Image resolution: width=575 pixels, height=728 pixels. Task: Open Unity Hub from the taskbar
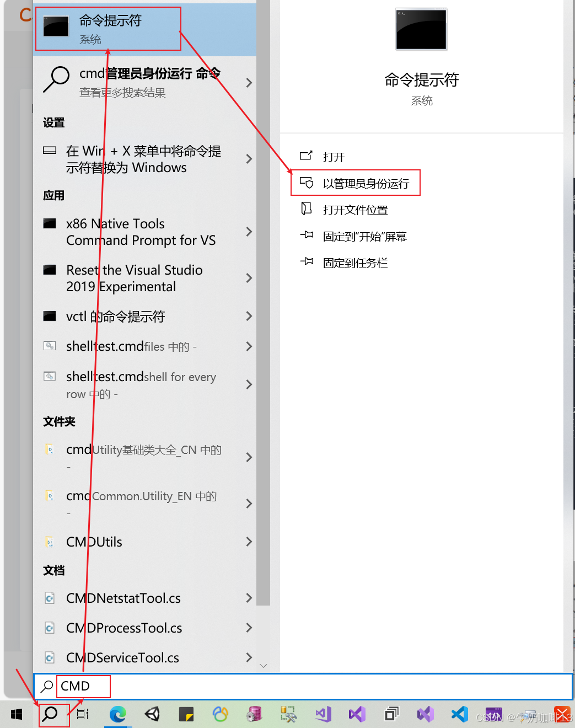152,715
